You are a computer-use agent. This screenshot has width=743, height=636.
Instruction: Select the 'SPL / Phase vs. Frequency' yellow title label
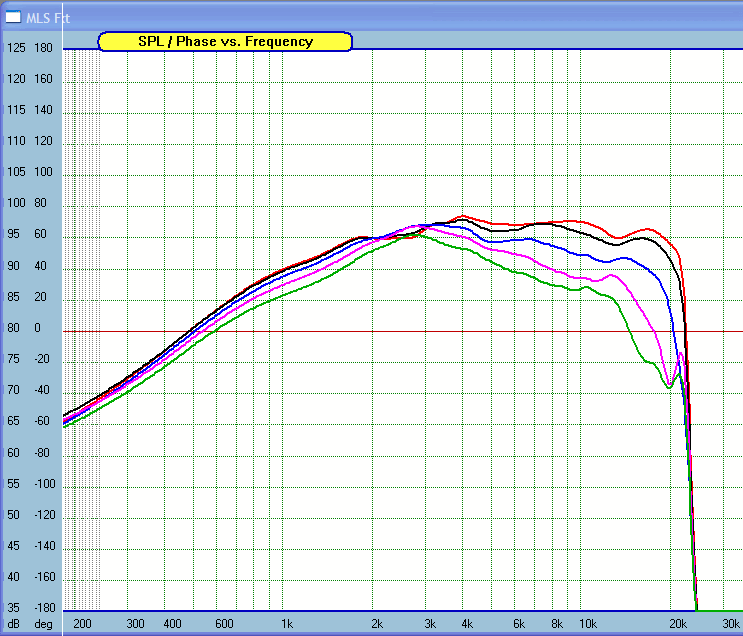coord(225,42)
